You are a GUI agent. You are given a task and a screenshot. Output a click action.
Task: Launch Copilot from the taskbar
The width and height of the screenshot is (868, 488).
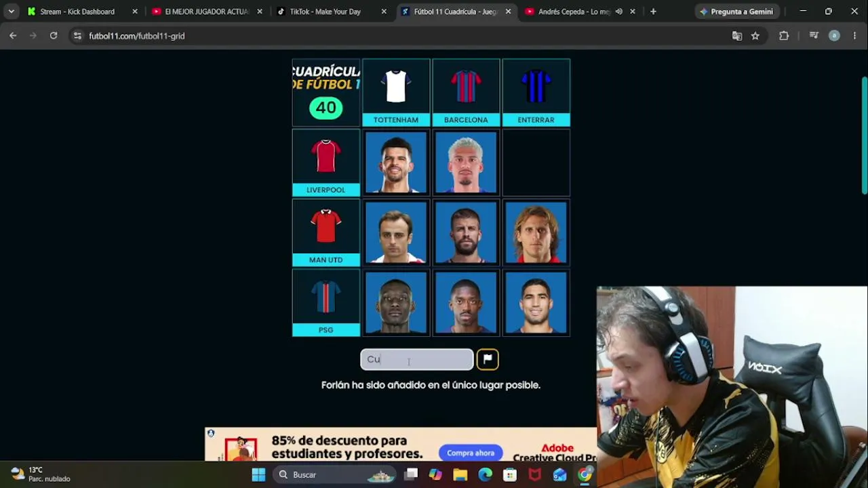click(435, 475)
